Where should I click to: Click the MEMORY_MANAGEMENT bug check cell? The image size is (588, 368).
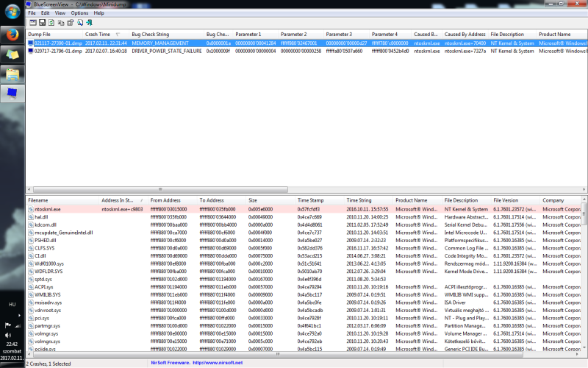(x=160, y=43)
